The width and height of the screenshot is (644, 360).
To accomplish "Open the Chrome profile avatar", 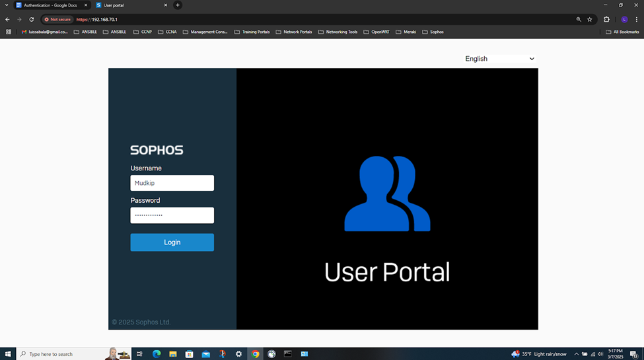I will (x=624, y=19).
